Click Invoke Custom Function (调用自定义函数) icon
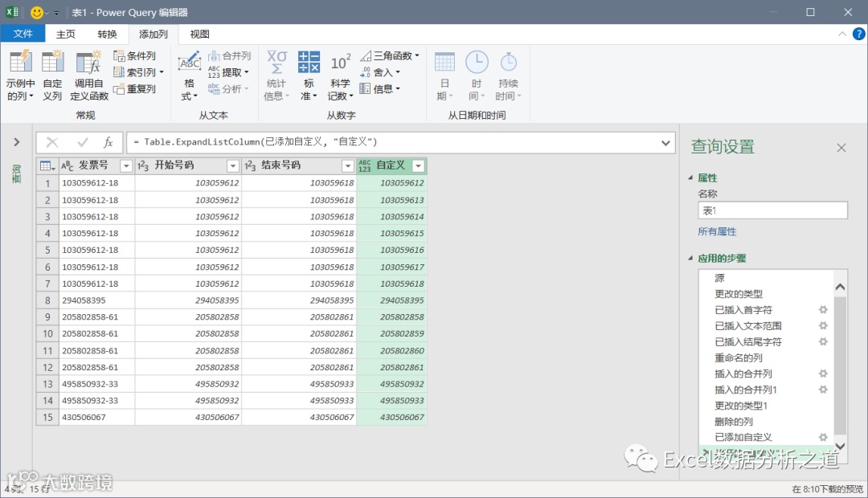Screen dimensions: 868x498 pyautogui.click(x=88, y=61)
